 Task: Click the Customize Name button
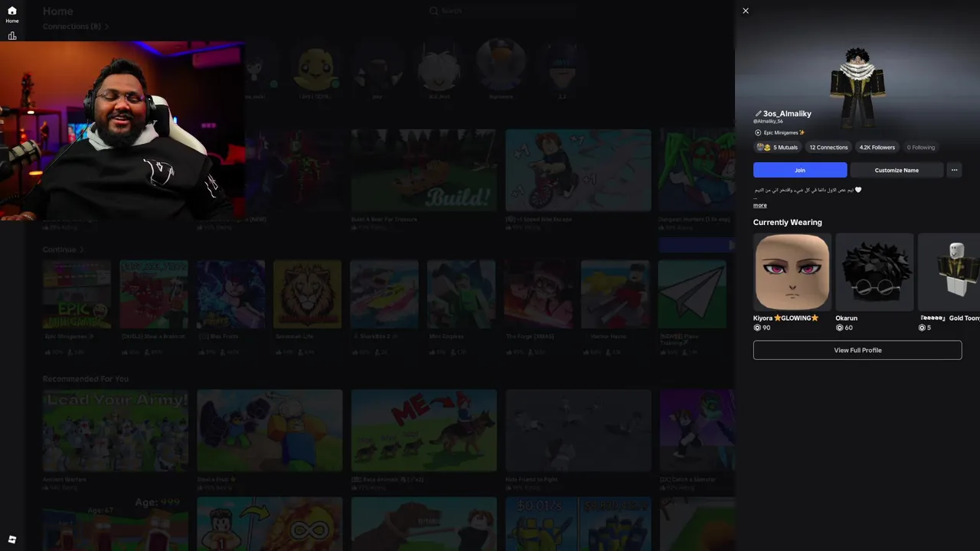pyautogui.click(x=897, y=170)
